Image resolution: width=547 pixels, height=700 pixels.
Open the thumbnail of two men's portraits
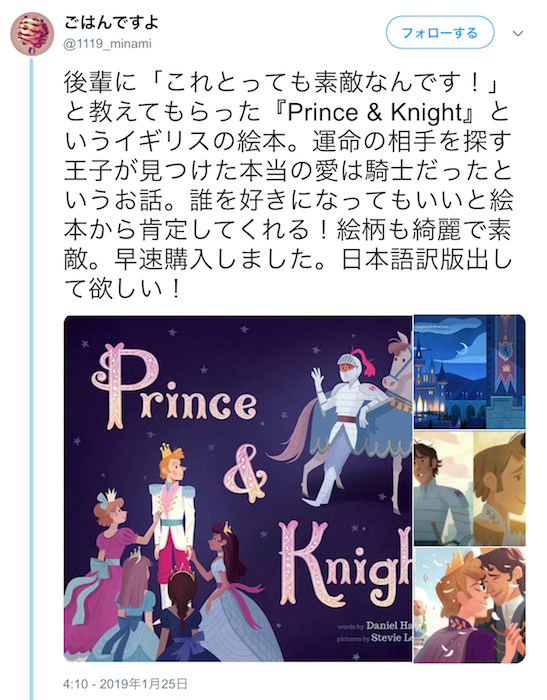pos(470,488)
